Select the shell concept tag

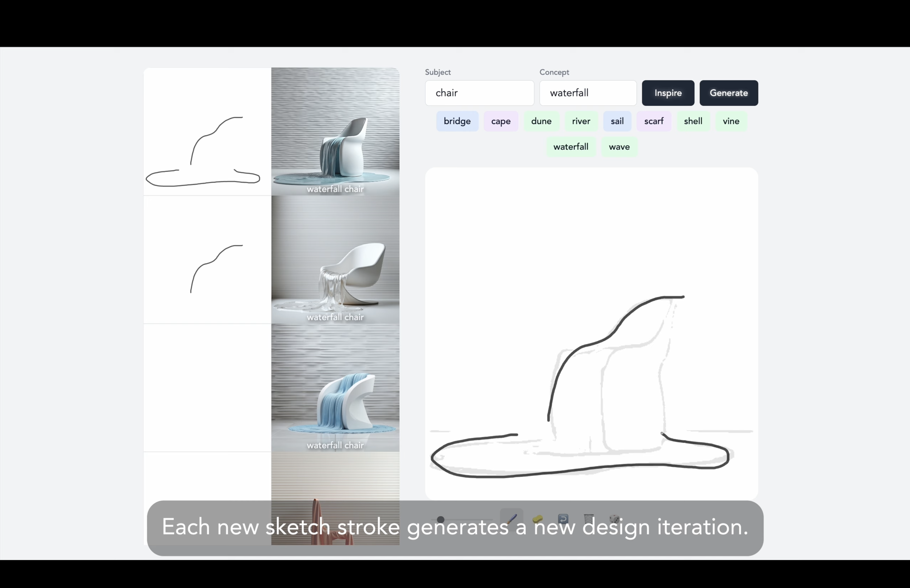click(693, 121)
